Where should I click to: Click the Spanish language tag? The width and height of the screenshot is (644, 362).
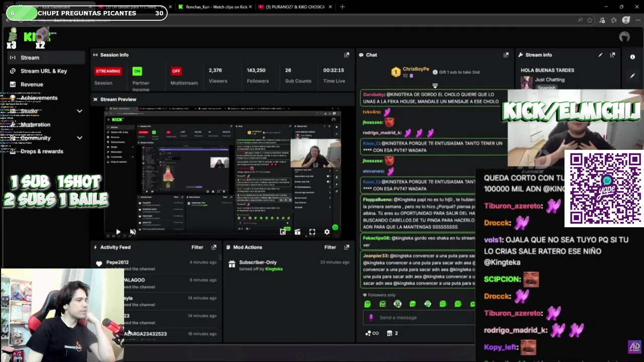coord(546,88)
